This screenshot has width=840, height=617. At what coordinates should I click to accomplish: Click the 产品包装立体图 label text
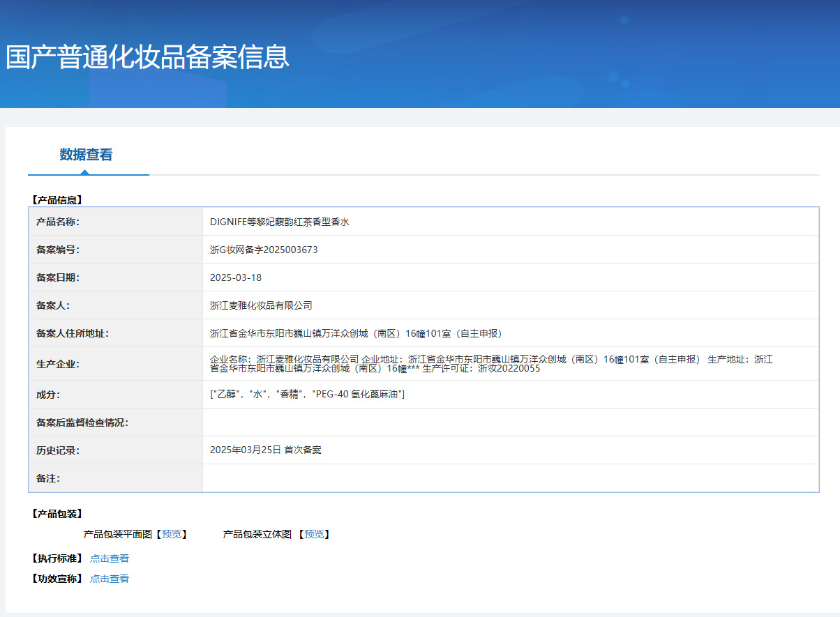click(257, 534)
